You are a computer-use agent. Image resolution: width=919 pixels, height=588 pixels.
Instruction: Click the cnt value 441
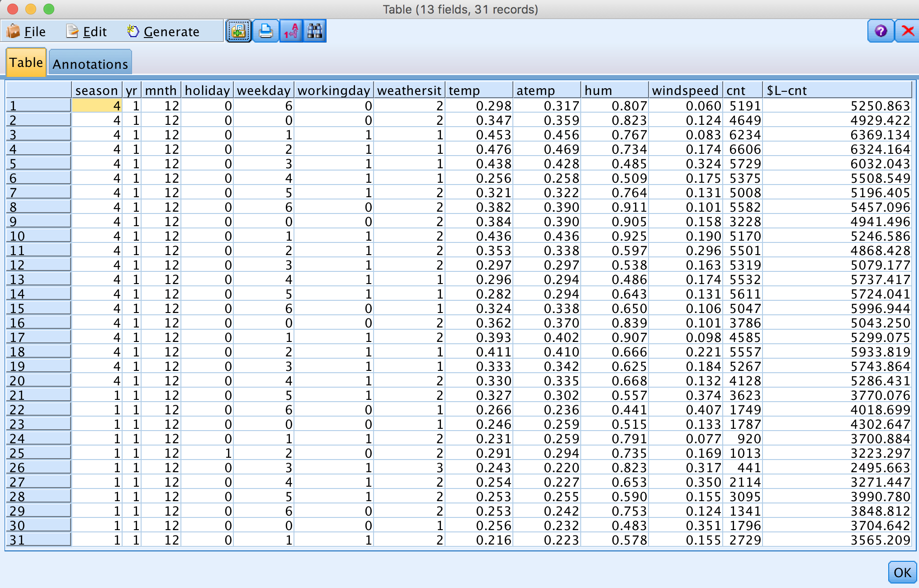pyautogui.click(x=749, y=468)
